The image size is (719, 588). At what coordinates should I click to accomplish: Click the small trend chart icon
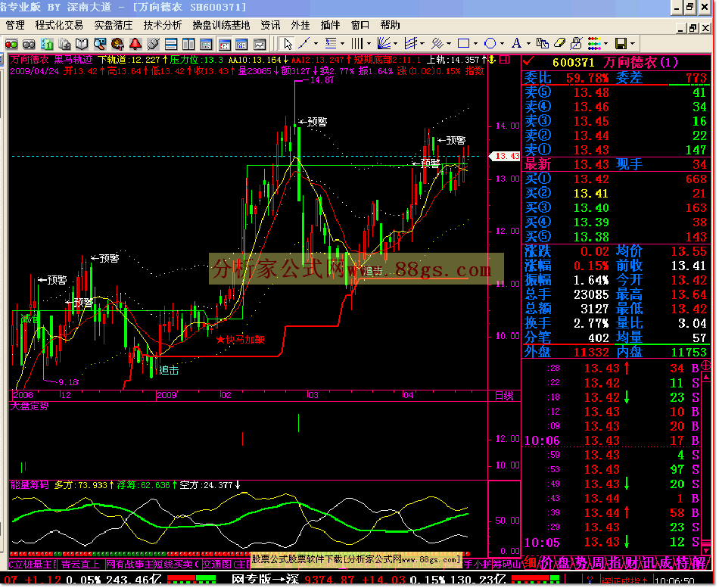click(260, 44)
